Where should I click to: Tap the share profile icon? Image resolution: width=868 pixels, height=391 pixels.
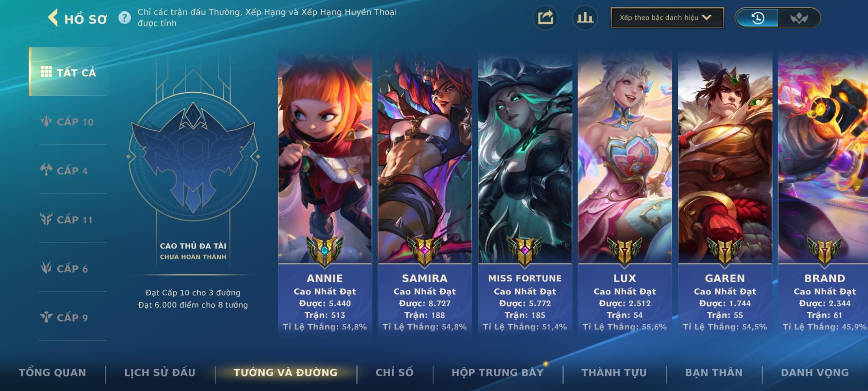coord(545,18)
